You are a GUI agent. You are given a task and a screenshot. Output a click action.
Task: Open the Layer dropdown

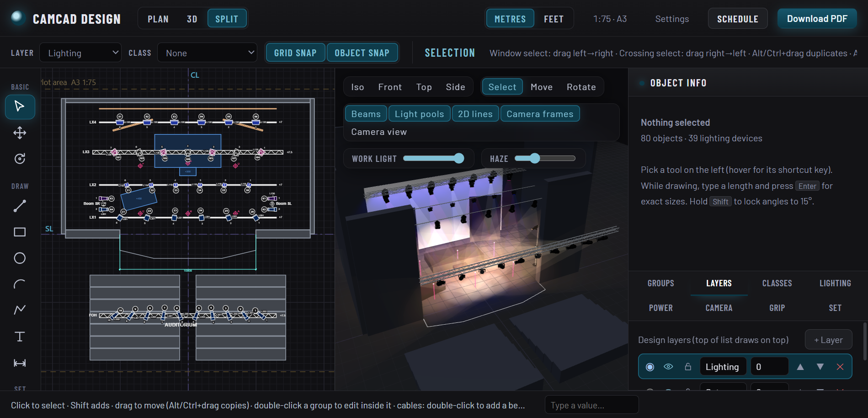(80, 53)
